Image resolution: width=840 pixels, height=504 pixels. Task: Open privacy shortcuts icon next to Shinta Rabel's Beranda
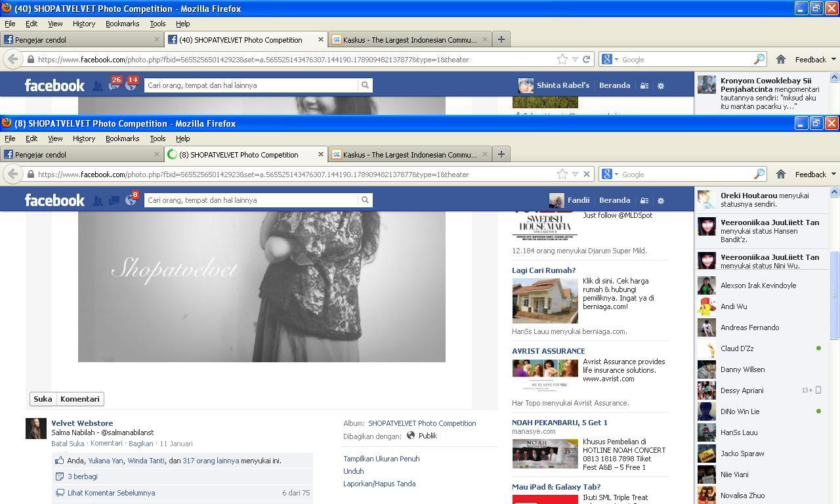(x=644, y=86)
